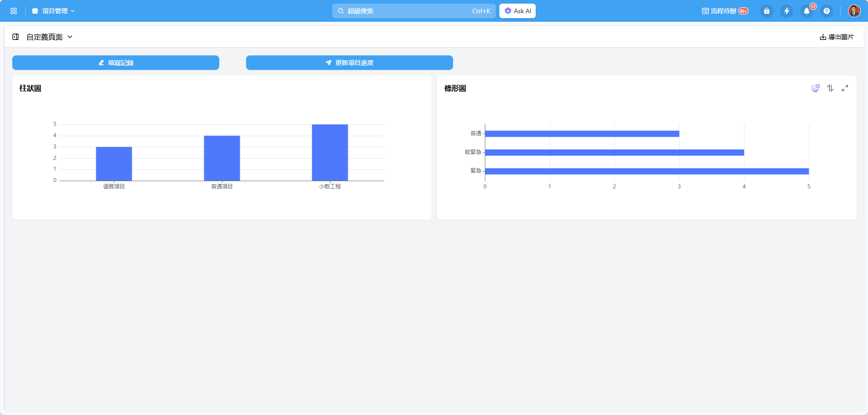Click the 填寫記錄 button
Screen dimensions: 868x415
pyautogui.click(x=116, y=63)
